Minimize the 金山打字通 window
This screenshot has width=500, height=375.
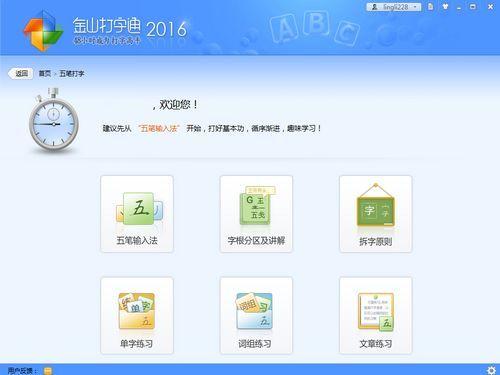pos(459,7)
